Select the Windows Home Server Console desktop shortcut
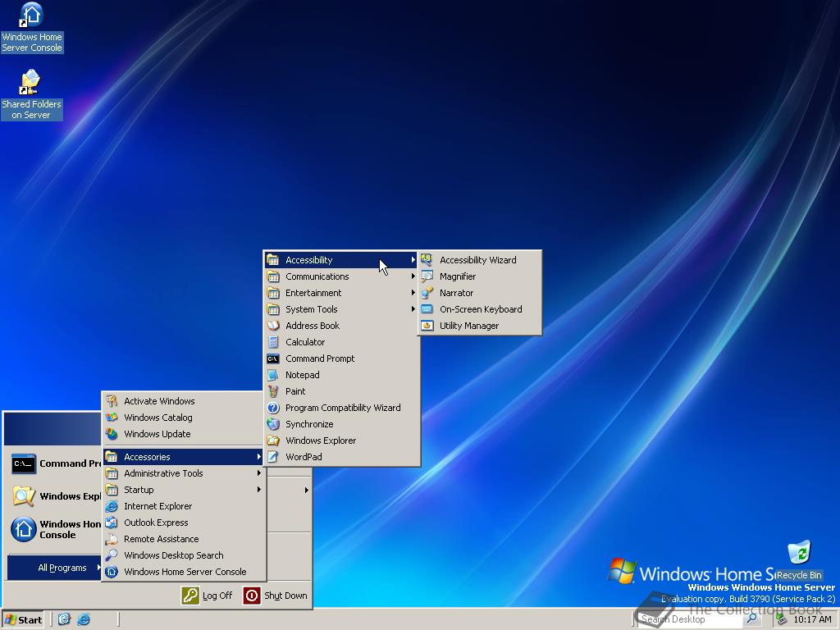 pyautogui.click(x=32, y=28)
